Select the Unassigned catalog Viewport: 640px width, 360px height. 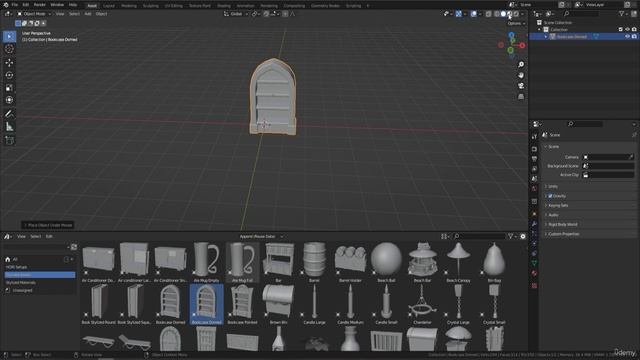pos(22,290)
